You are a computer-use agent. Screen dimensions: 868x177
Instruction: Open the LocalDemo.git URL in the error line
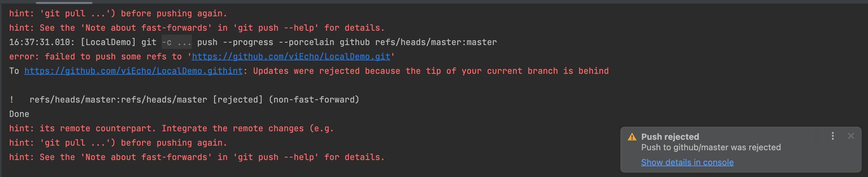point(291,56)
